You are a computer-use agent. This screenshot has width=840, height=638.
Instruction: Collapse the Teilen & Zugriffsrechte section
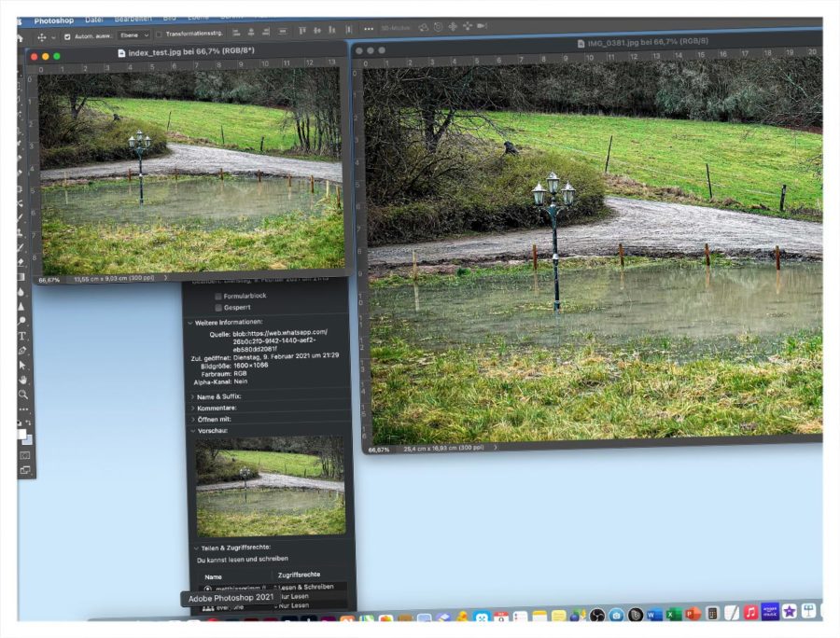[x=196, y=548]
